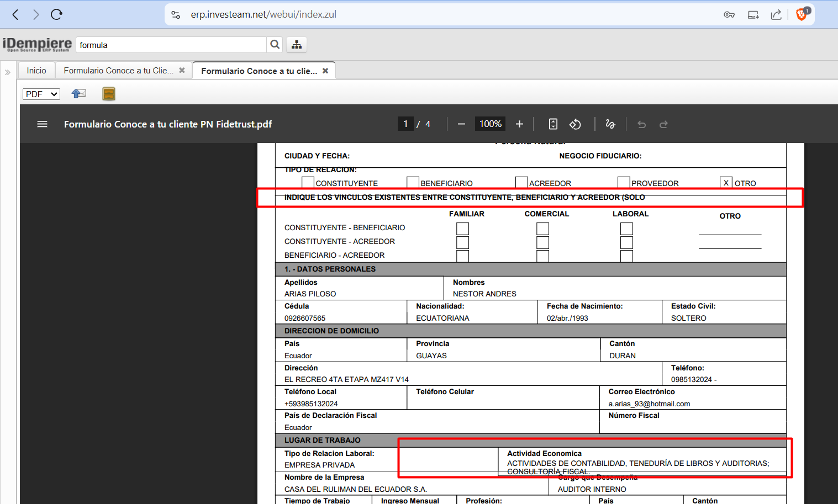838x504 pixels.
Task: Click the send report arrow icon
Action: (79, 94)
